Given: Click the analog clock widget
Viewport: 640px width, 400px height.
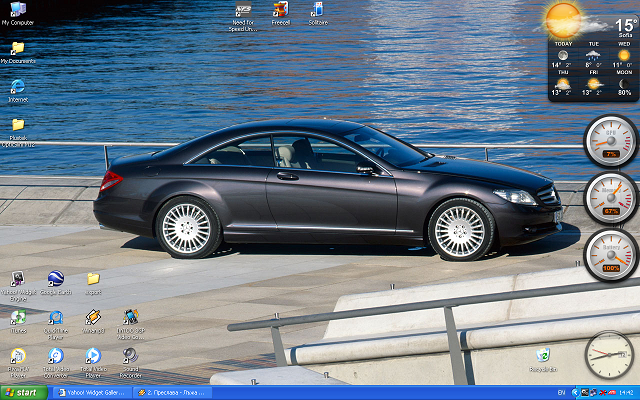Looking at the screenshot, I should 609,355.
